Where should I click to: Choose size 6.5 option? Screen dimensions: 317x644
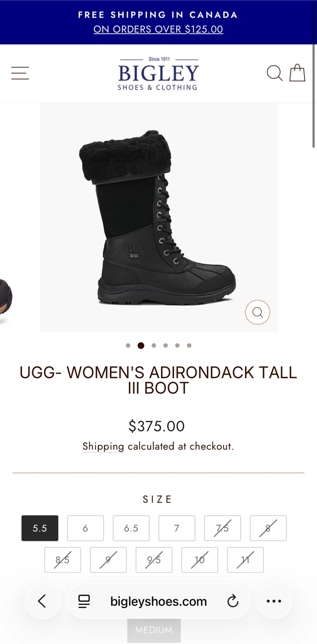coord(131,528)
